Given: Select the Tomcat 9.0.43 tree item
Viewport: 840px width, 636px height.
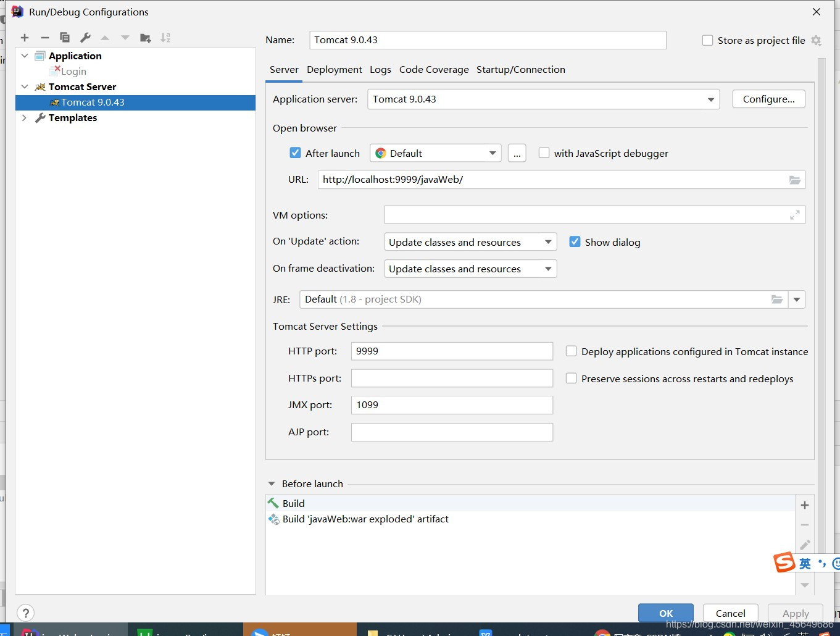Looking at the screenshot, I should click(x=135, y=103).
